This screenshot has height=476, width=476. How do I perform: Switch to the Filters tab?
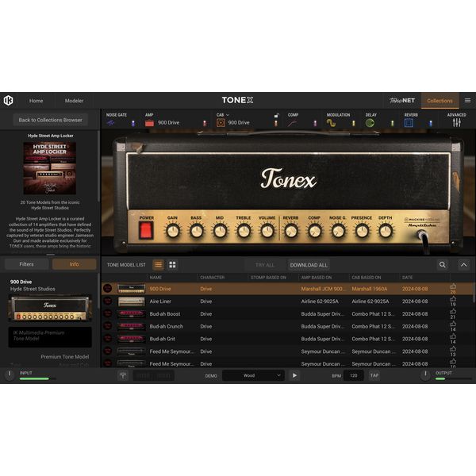(x=27, y=264)
